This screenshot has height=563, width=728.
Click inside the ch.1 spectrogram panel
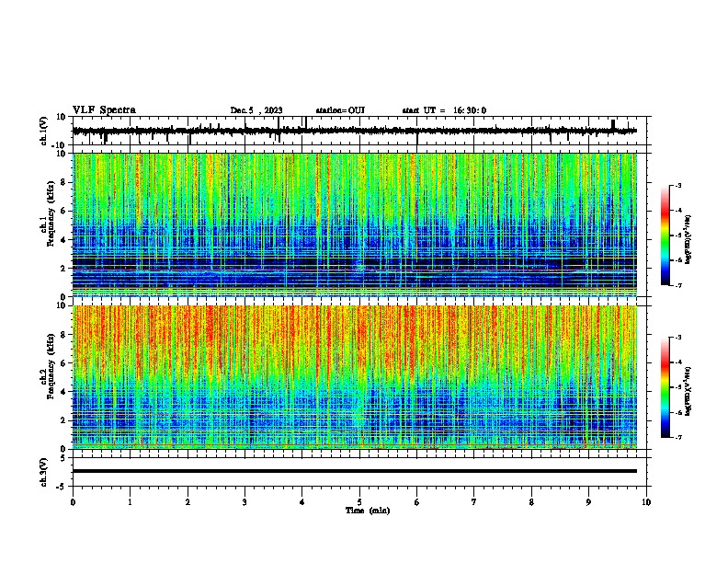coord(355,224)
